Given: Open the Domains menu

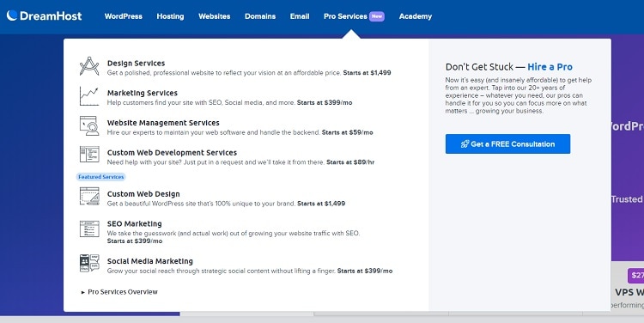Looking at the screenshot, I should 260,16.
